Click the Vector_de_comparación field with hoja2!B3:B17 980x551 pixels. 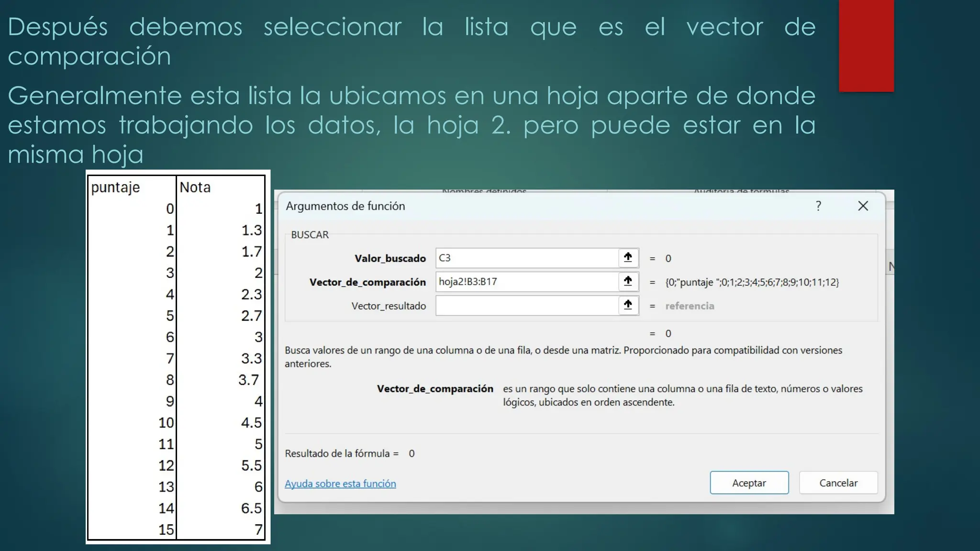click(527, 282)
